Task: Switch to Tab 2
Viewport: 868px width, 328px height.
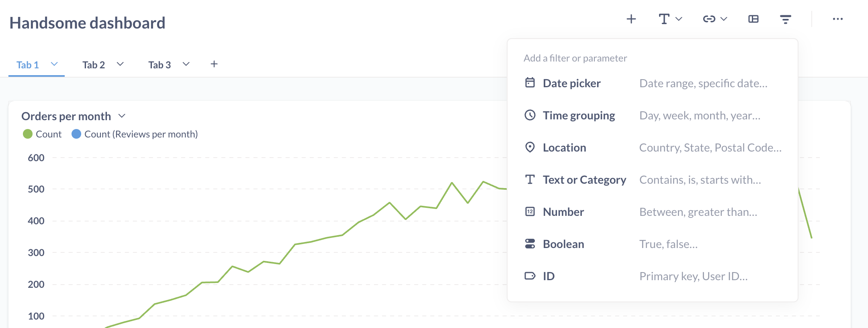Action: 94,65
